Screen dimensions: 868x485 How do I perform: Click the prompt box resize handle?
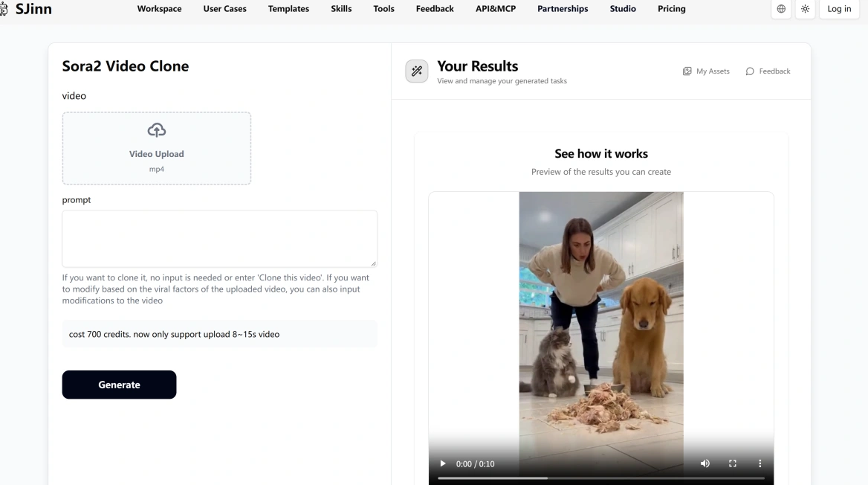(x=374, y=264)
